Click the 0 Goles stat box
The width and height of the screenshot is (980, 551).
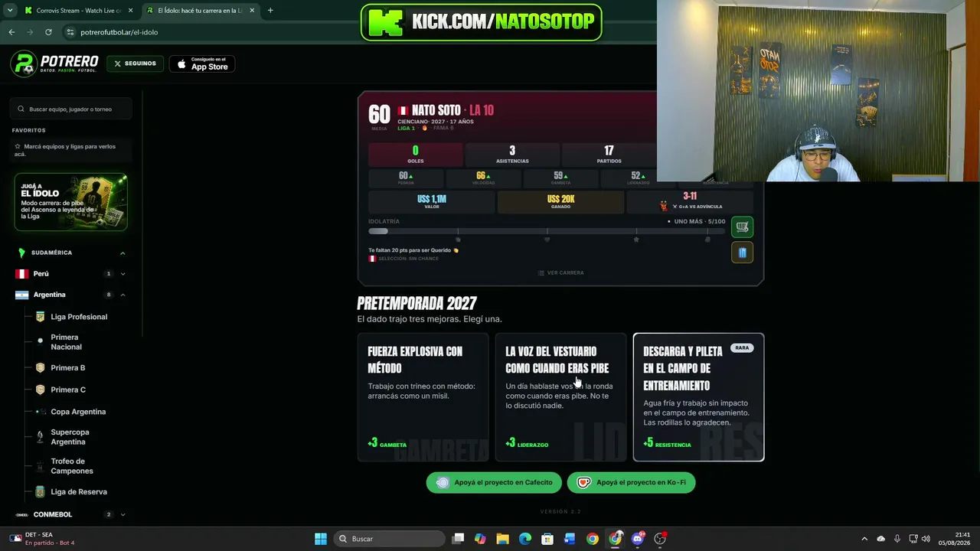(416, 154)
